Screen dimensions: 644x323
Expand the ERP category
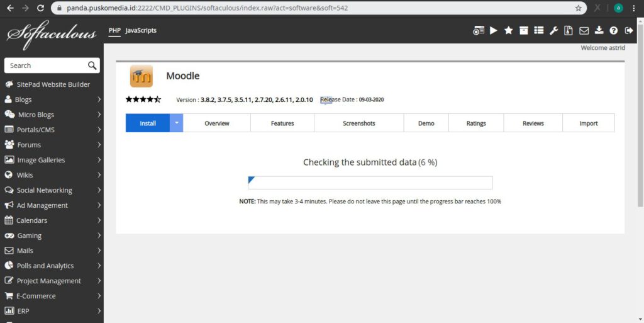(x=52, y=311)
